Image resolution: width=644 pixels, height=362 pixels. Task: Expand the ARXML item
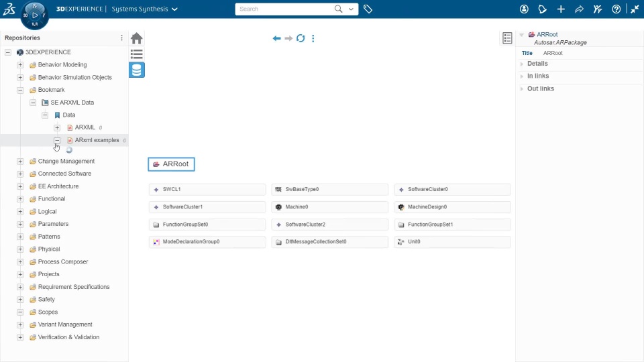[57, 127]
